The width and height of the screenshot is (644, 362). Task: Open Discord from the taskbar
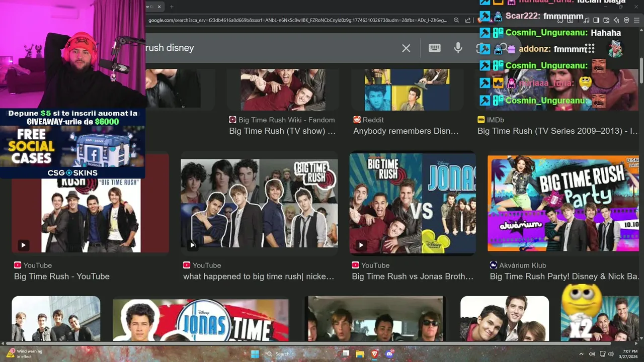pos(389,354)
